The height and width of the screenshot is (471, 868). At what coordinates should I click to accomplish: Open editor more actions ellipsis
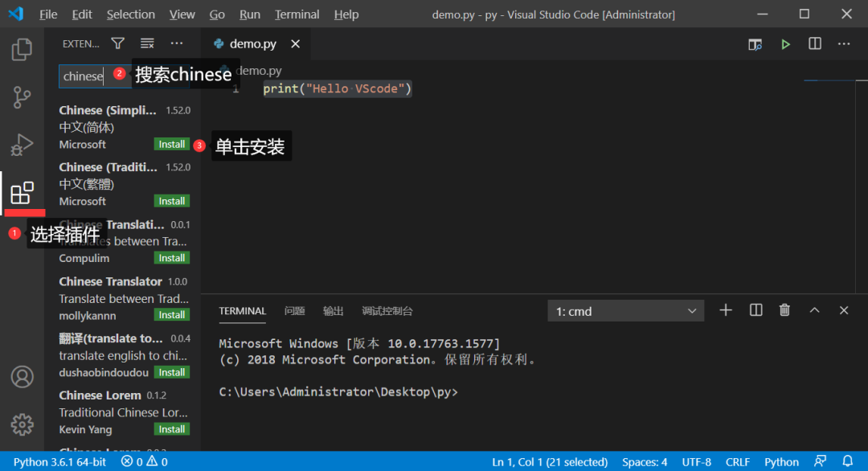click(x=844, y=43)
